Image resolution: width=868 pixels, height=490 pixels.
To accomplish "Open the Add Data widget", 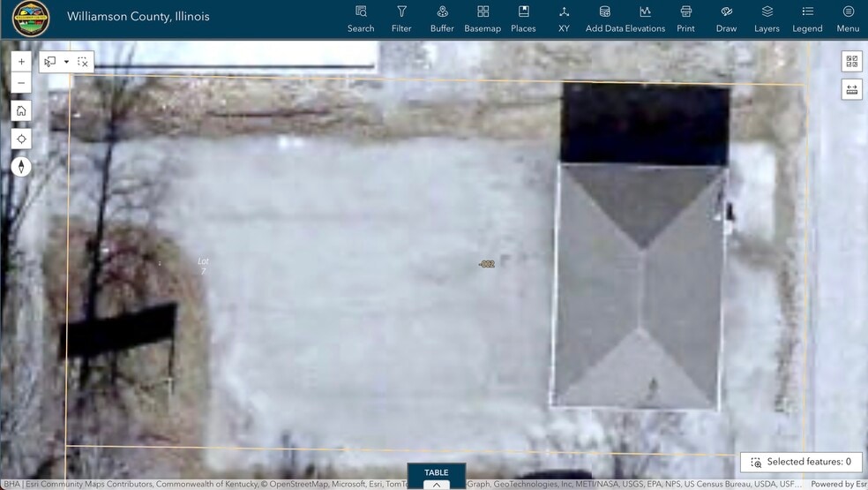I will tap(604, 19).
